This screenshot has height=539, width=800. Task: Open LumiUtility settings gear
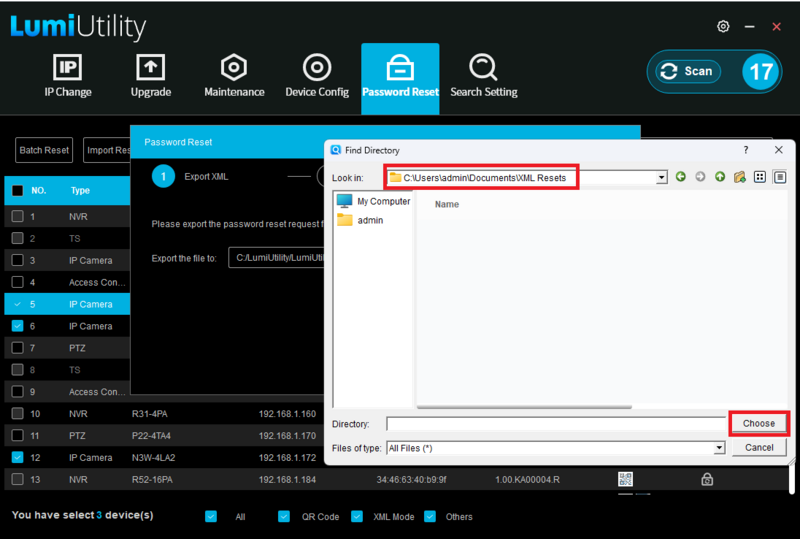click(723, 27)
